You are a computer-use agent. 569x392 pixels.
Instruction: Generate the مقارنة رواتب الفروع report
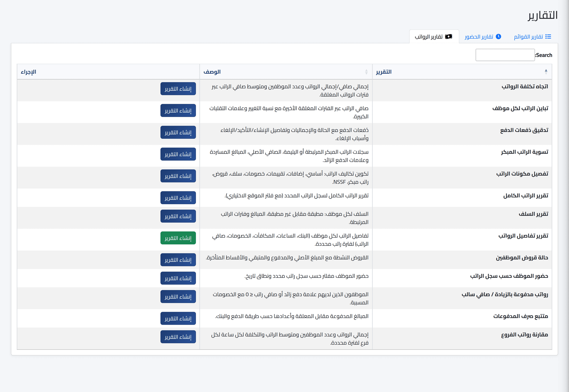(178, 337)
